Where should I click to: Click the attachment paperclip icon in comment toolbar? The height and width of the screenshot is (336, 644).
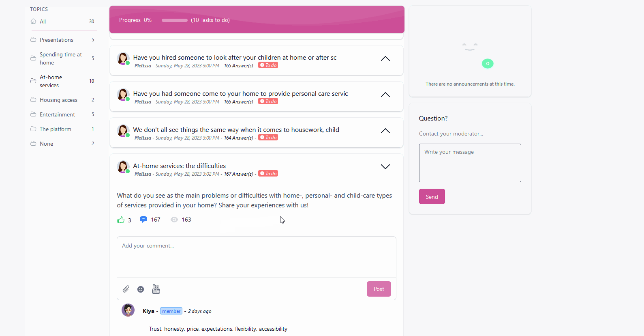126,289
